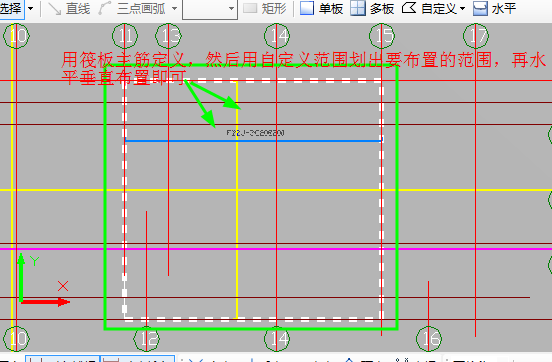Click axis bubble 17
Image resolution: width=552 pixels, height=362 pixels.
point(476,36)
